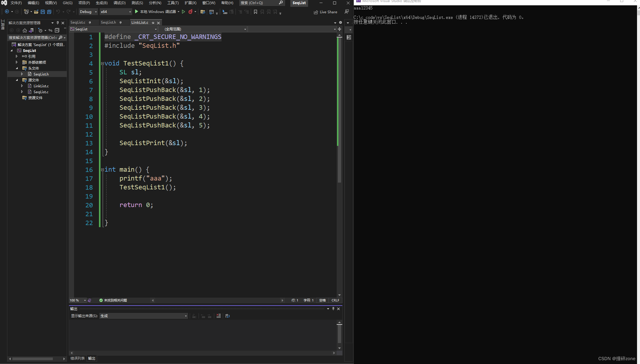Open the 调试(D) menu
This screenshot has width=640, height=364.
pyautogui.click(x=119, y=3)
